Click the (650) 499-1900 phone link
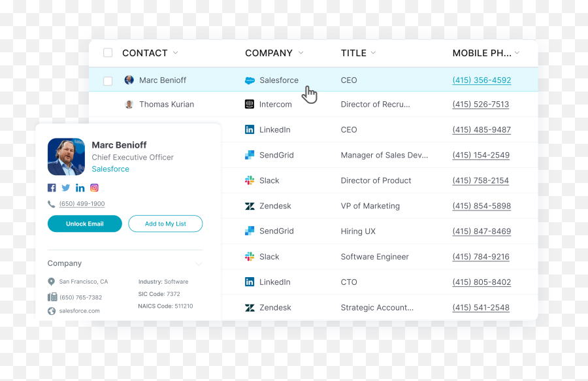 click(x=82, y=204)
